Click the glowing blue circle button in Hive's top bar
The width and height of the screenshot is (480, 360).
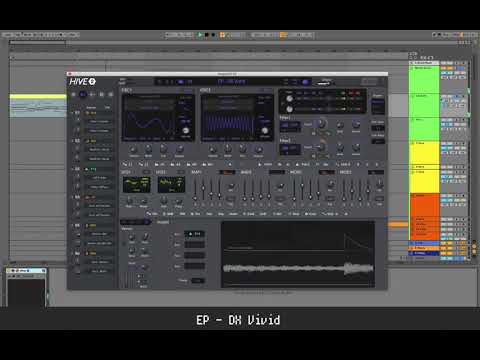pos(305,82)
